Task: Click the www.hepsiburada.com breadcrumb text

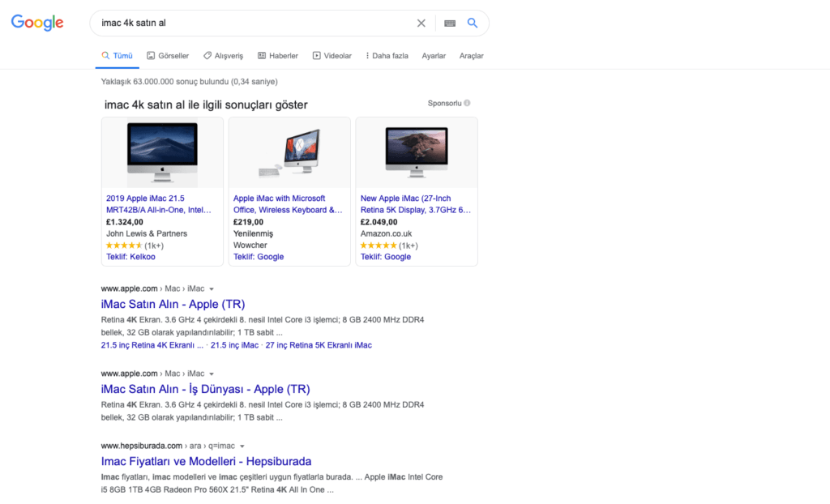Action: 141,446
